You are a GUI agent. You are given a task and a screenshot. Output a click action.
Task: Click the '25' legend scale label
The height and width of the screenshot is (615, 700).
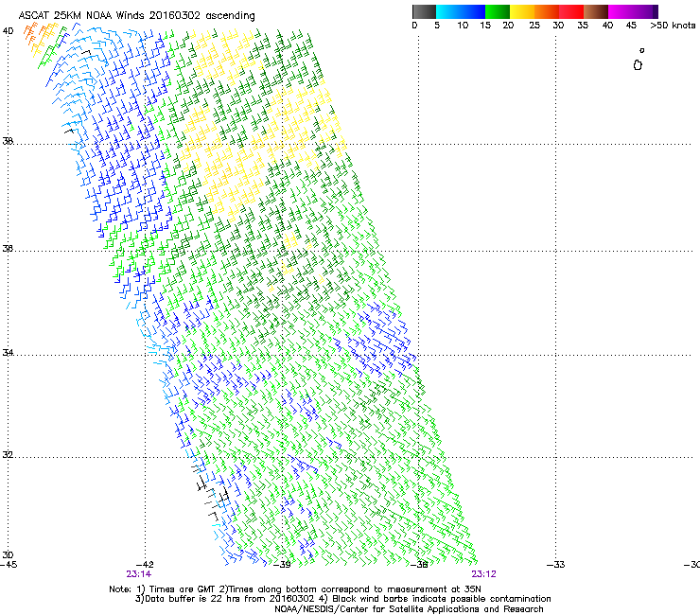point(534,26)
